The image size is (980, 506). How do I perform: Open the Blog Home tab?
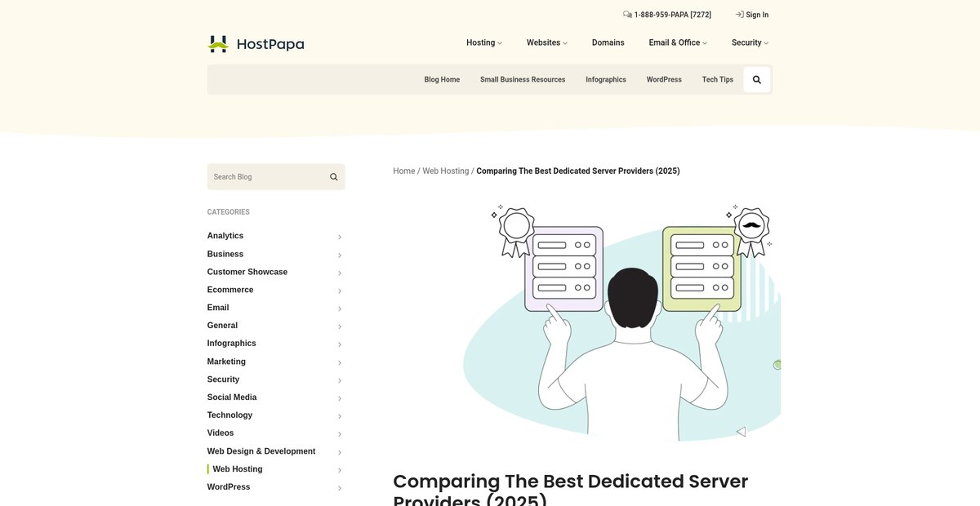click(x=442, y=80)
